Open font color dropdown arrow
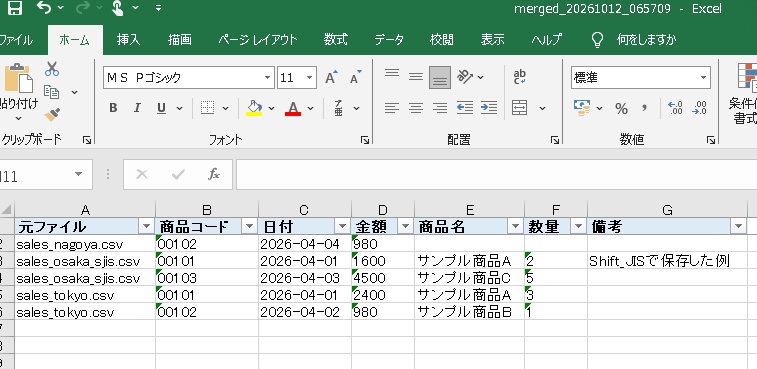The image size is (757, 369). pos(310,109)
